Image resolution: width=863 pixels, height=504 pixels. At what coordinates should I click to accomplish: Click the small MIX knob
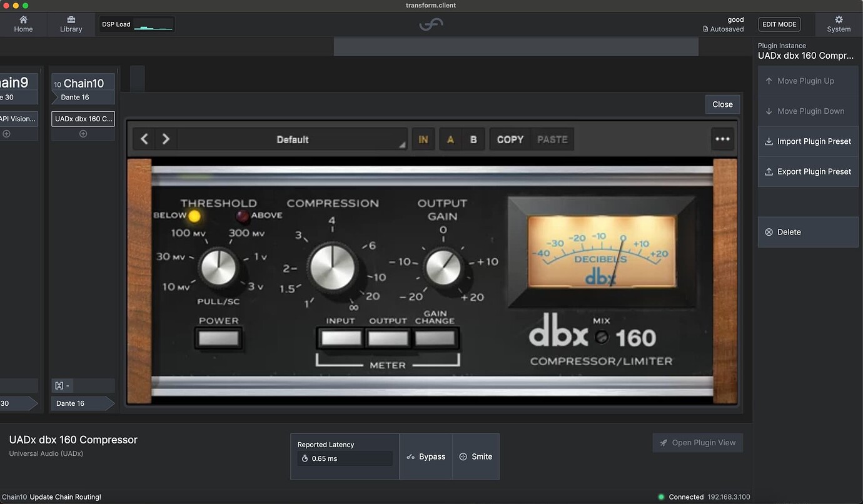point(602,338)
